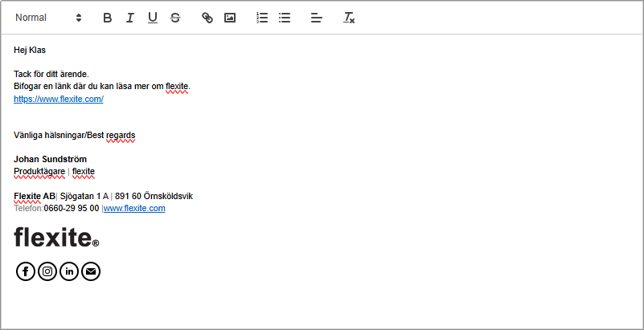Create a numbered ordered list
Image resolution: width=644 pixels, height=330 pixels.
[262, 18]
